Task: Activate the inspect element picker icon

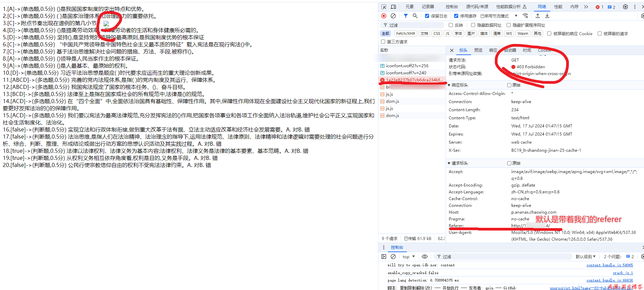Action: (384, 7)
